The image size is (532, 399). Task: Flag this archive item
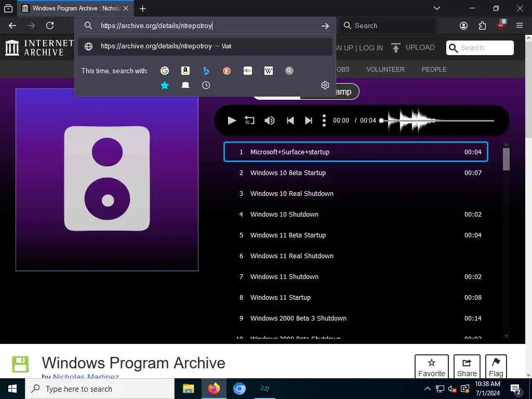click(496, 367)
